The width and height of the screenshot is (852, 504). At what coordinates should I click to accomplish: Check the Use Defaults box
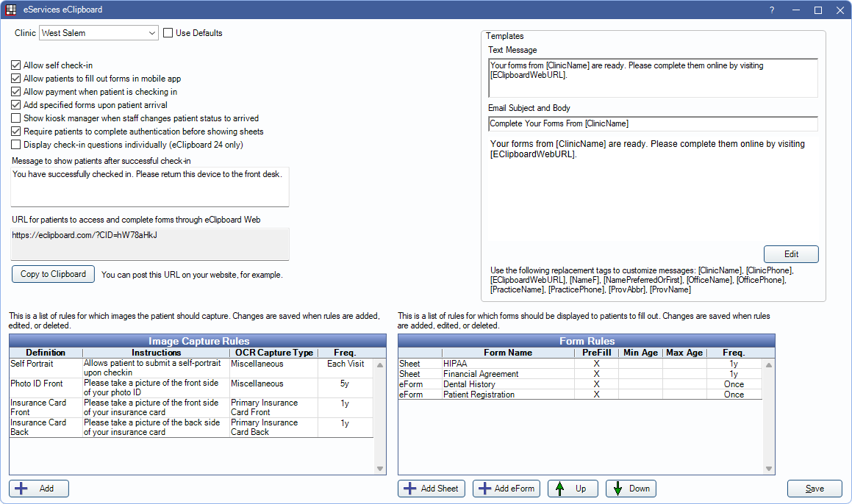[x=168, y=33]
